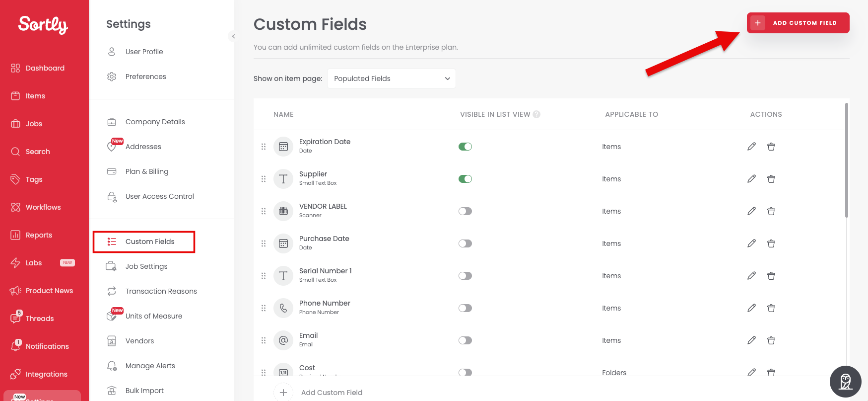Open the support chat owl icon
The width and height of the screenshot is (868, 401).
coord(846,382)
